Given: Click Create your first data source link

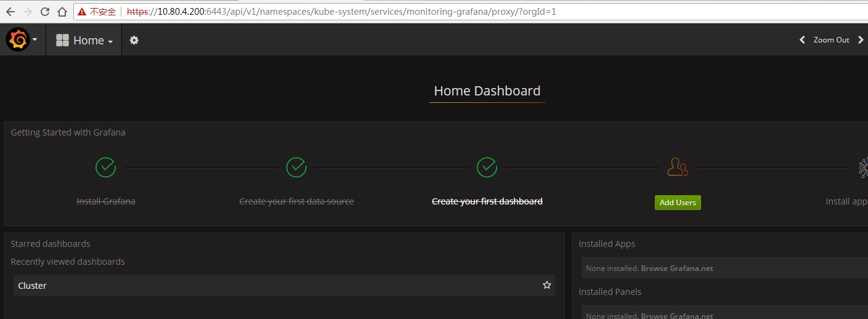Looking at the screenshot, I should 296,201.
